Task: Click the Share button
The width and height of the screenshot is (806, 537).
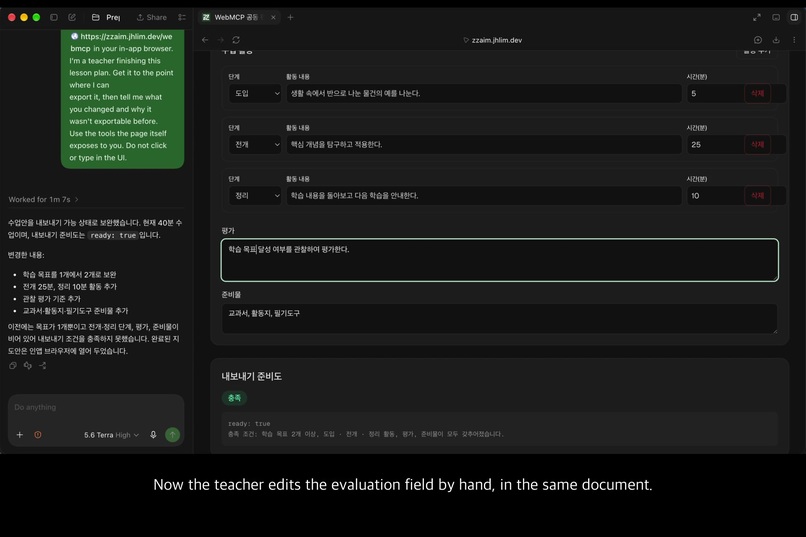Action: coord(152,17)
